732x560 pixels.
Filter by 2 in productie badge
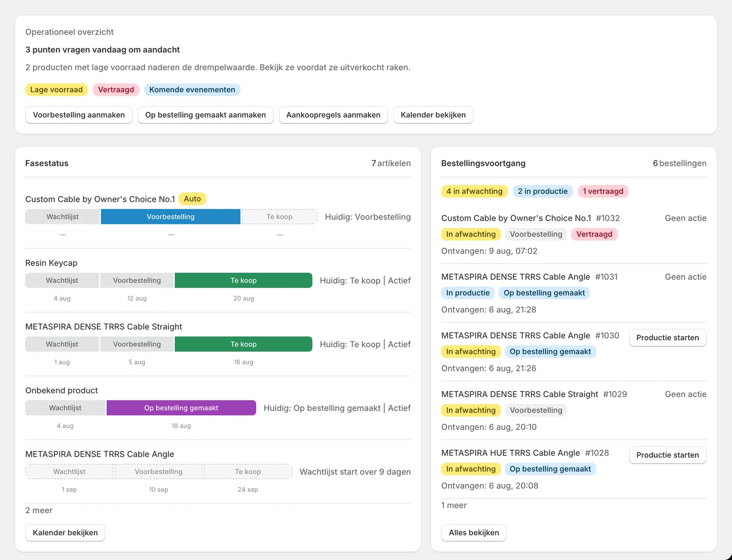[x=543, y=191]
